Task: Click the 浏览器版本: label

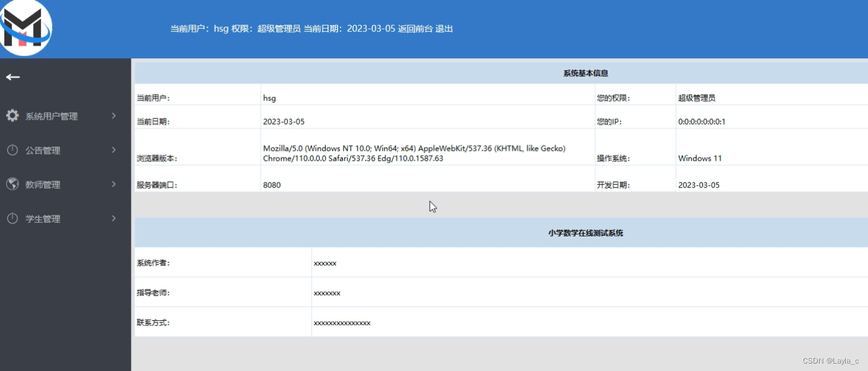Action: 157,158
